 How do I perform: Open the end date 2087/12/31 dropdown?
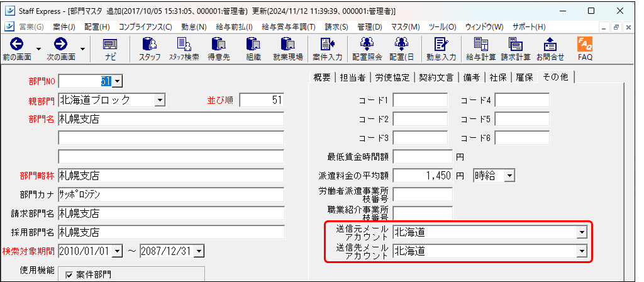pos(198,251)
